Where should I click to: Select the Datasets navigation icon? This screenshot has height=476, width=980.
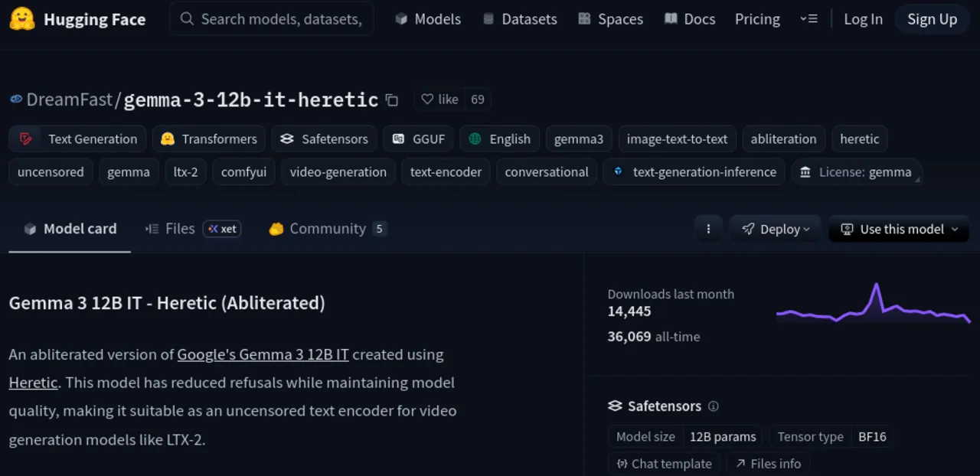(x=487, y=19)
